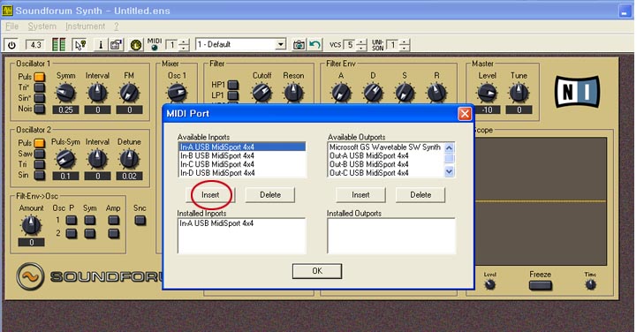Click the Soundforum wave logo icon
This screenshot has width=644, height=332.
[x=30, y=276]
